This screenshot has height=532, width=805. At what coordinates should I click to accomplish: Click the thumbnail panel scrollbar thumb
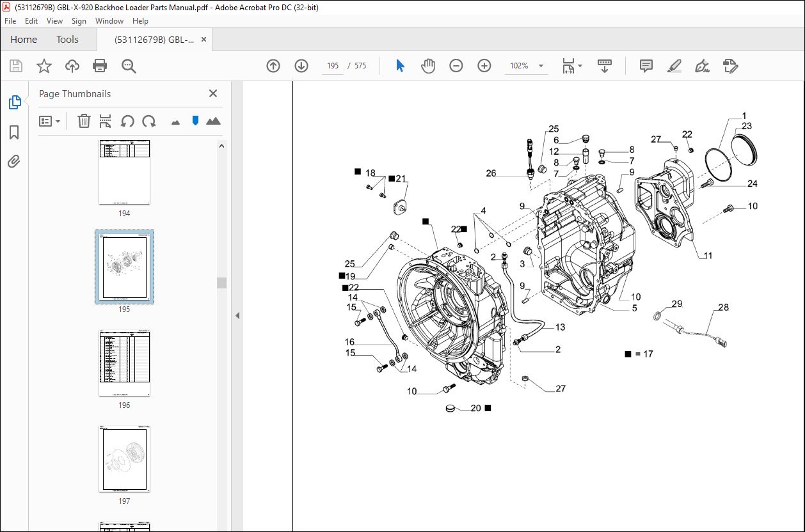coord(221,283)
